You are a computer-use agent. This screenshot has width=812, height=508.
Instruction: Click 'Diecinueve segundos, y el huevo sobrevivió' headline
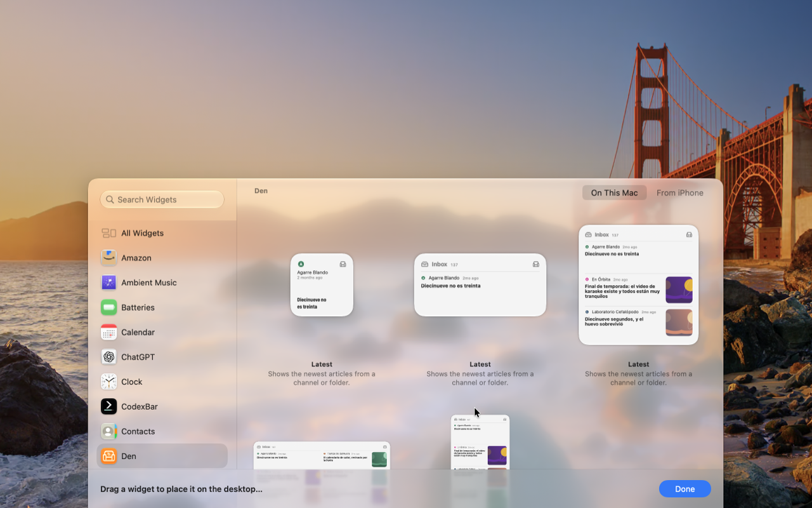614,321
